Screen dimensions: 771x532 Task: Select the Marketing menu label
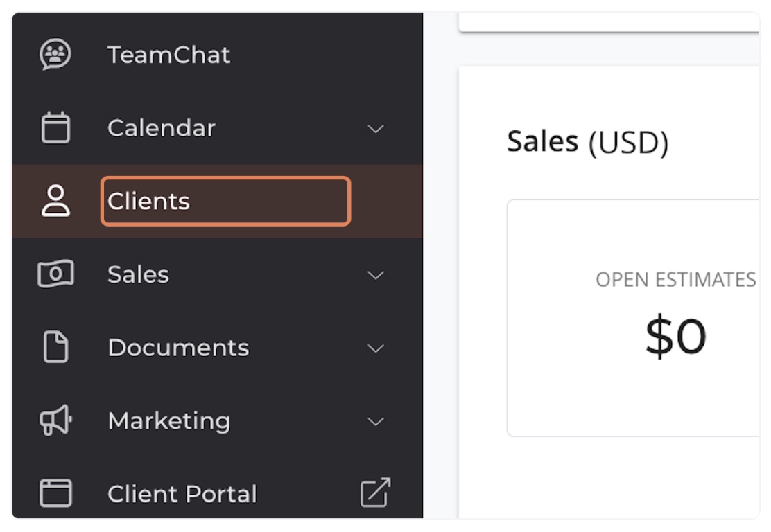pos(169,421)
